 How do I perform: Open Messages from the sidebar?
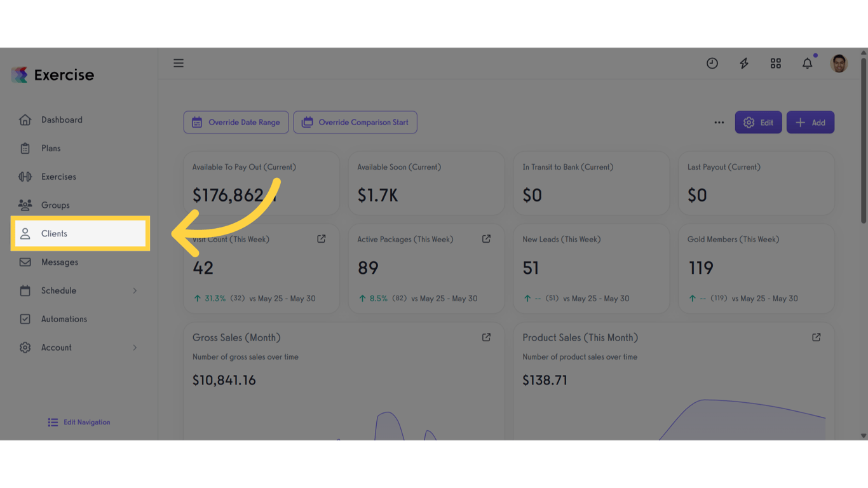59,262
